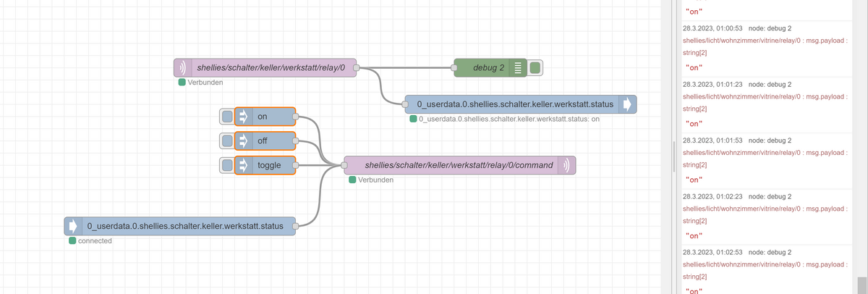Click the debug message header at 01:01:53
This screenshot has width=868, height=294.
[737, 140]
